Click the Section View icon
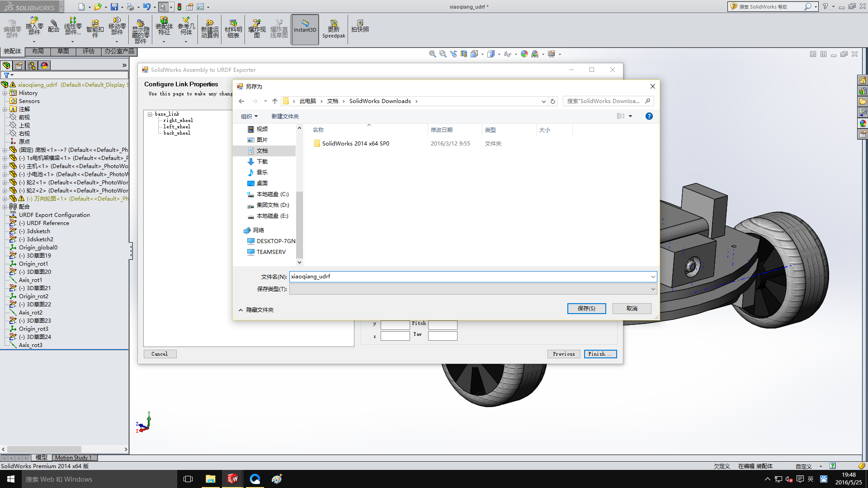This screenshot has height=488, width=868. tap(464, 54)
